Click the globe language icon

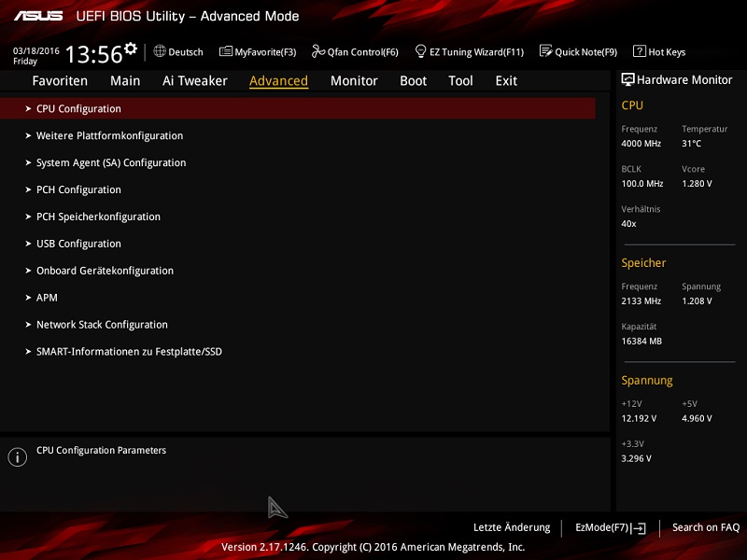click(160, 51)
